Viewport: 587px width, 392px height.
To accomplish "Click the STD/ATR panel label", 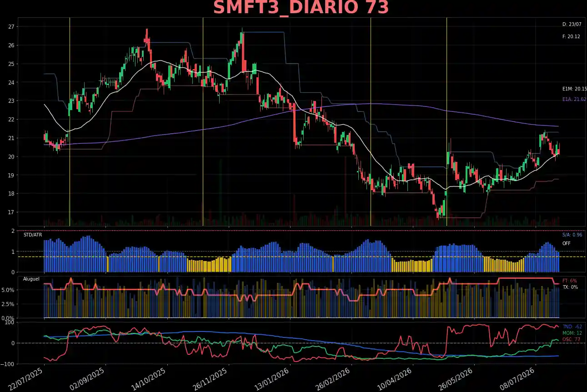I will point(32,235).
